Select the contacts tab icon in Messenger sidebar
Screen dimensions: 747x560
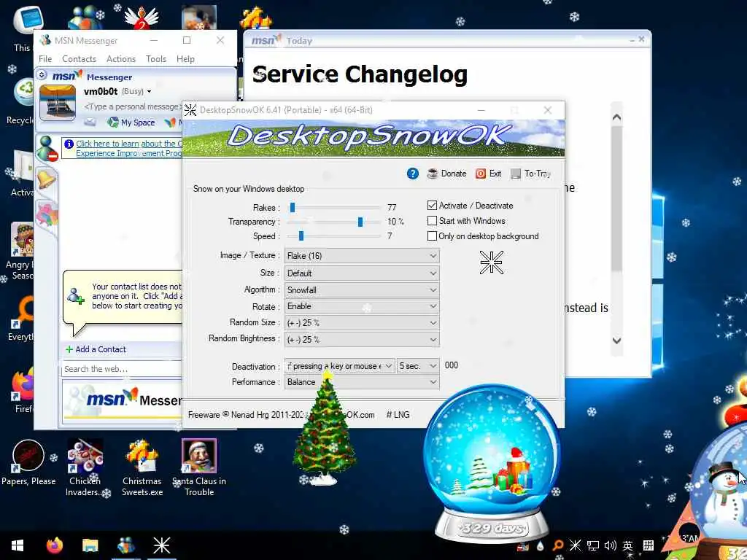[47, 149]
